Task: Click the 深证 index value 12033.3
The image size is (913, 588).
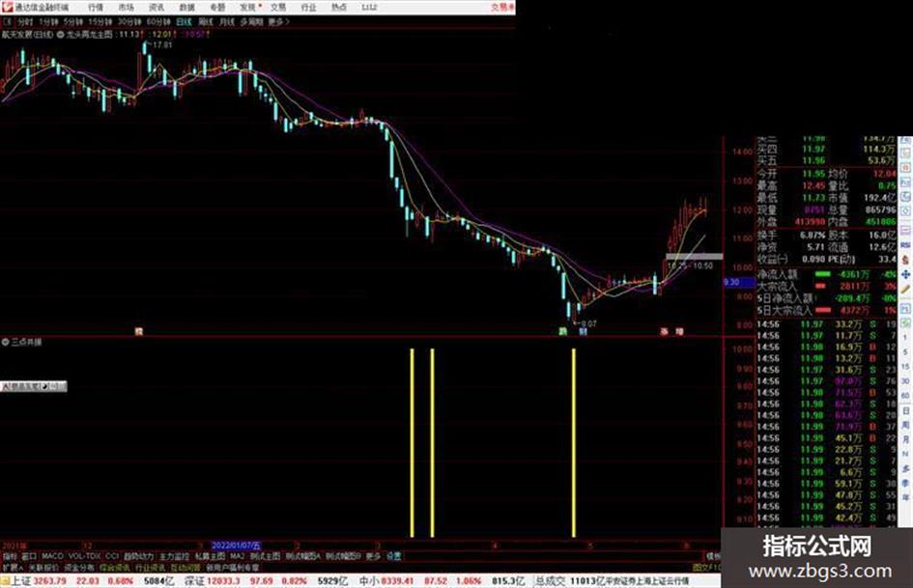Action: 223,581
